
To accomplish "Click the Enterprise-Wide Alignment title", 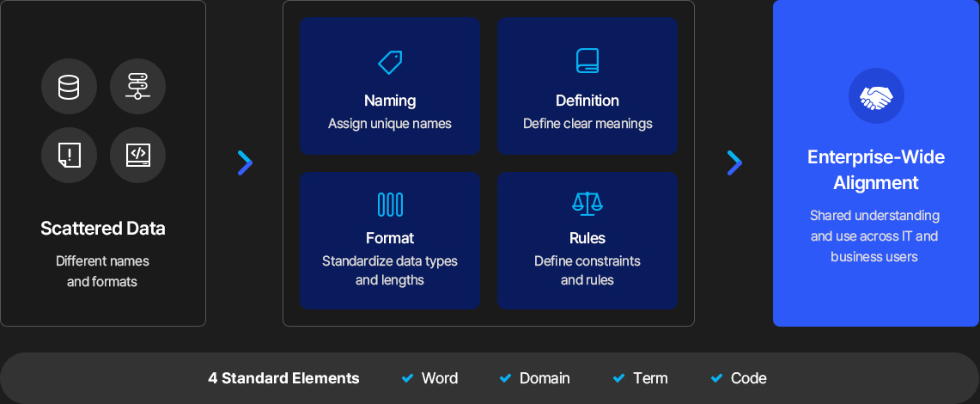I will pos(876,169).
